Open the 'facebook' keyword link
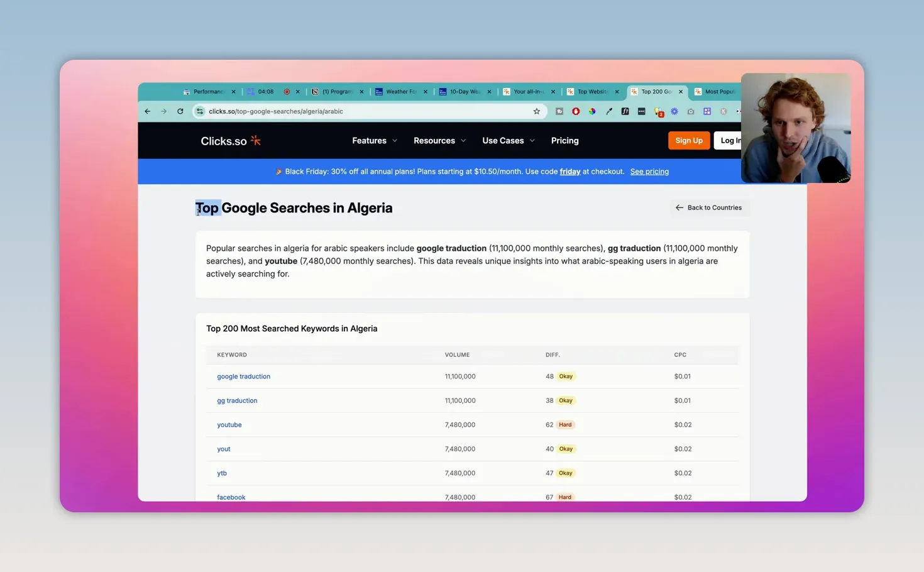Viewport: 924px width, 572px height. tap(231, 497)
